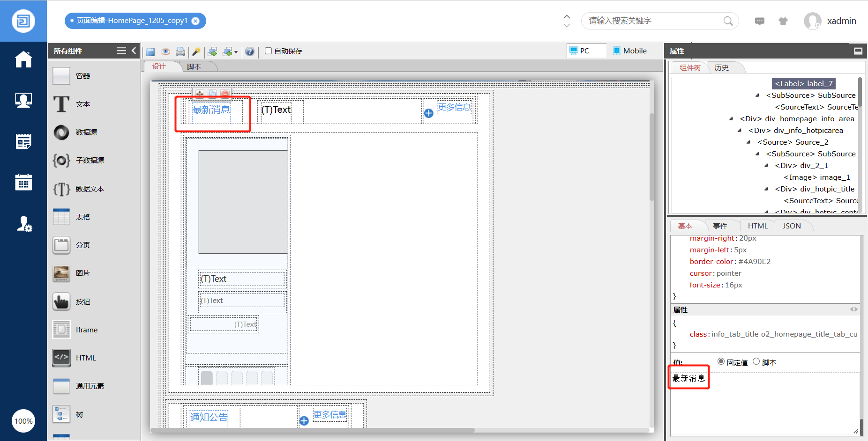
Task: Open the 事件 events tab
Action: [720, 226]
